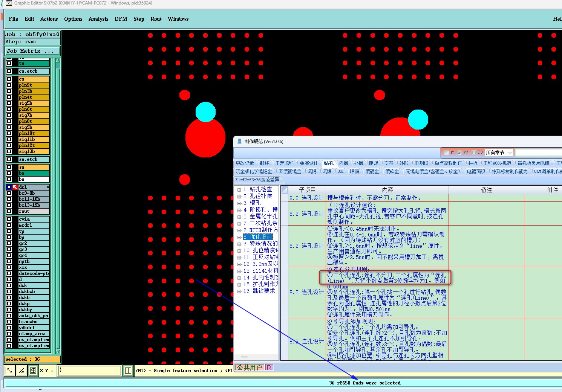Select the datecode-pt layer name

(34, 273)
